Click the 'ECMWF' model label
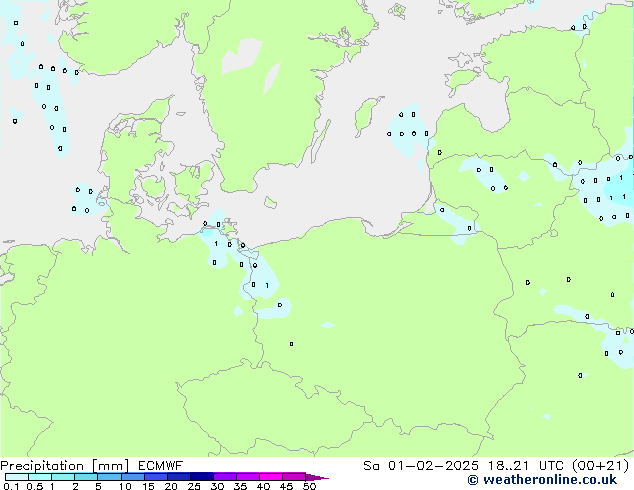634x490 pixels. 161,466
